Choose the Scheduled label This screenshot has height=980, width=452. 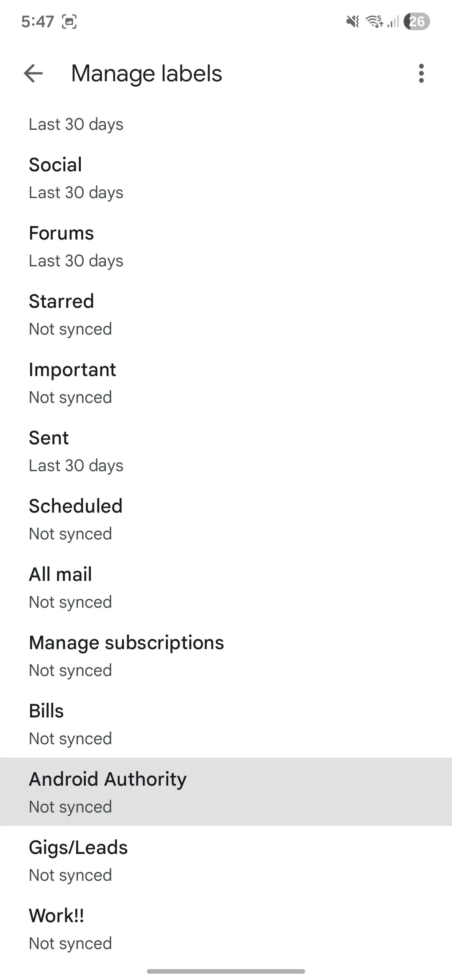click(226, 520)
